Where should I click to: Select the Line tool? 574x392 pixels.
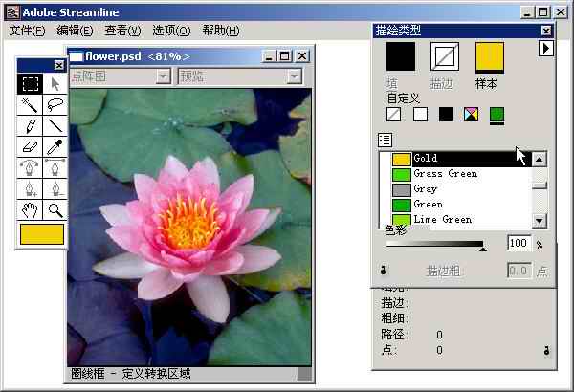tap(55, 126)
